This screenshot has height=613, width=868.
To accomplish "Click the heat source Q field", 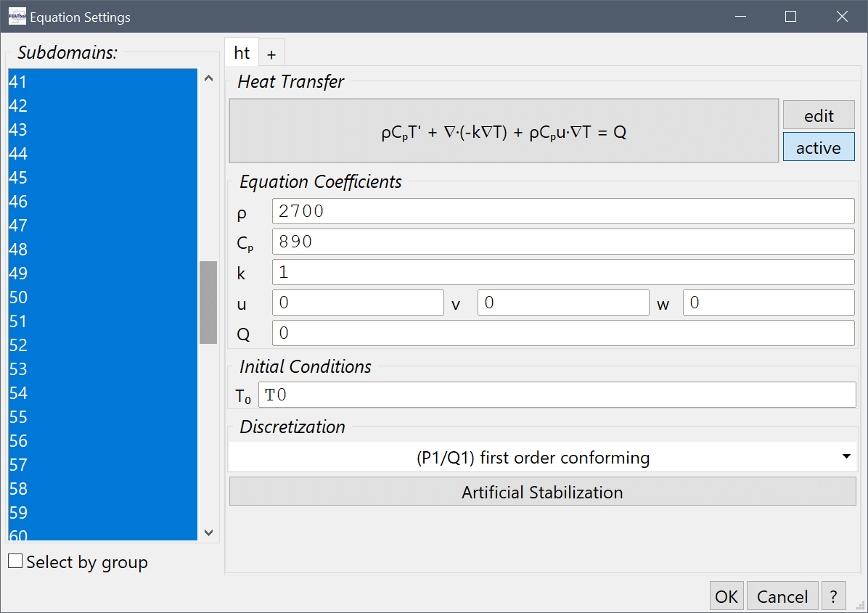I will coord(563,333).
